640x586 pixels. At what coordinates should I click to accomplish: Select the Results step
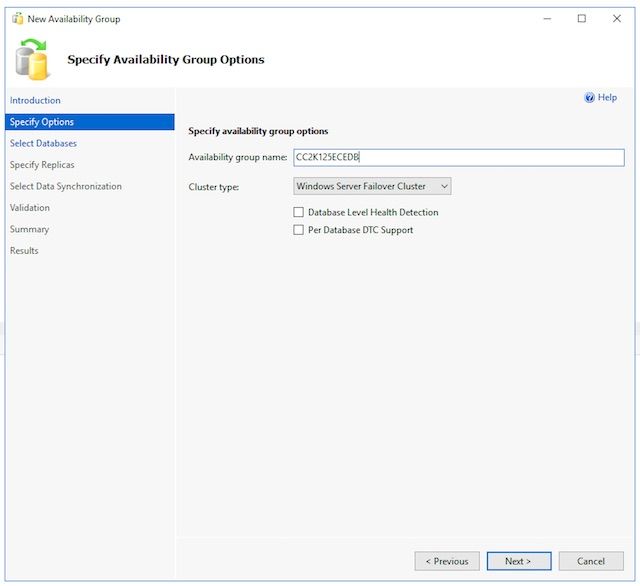(24, 251)
